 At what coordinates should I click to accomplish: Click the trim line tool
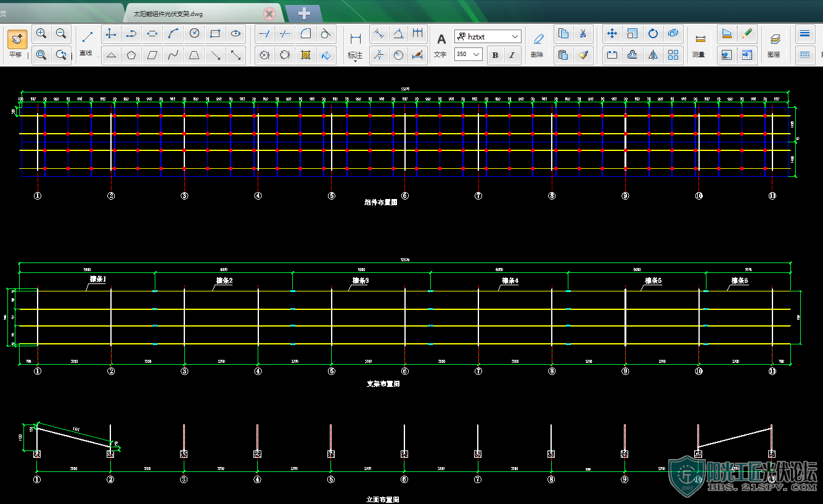point(264,34)
